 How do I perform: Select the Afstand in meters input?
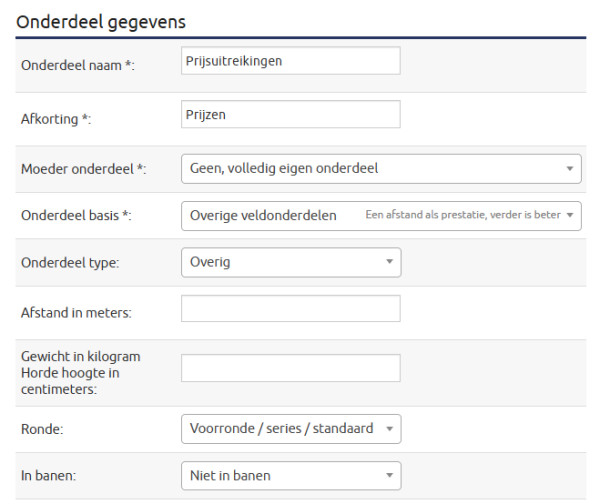[290, 309]
